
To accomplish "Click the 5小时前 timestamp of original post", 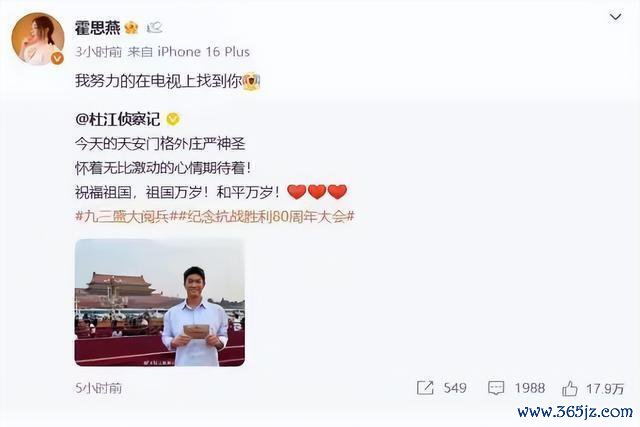I will (98, 388).
